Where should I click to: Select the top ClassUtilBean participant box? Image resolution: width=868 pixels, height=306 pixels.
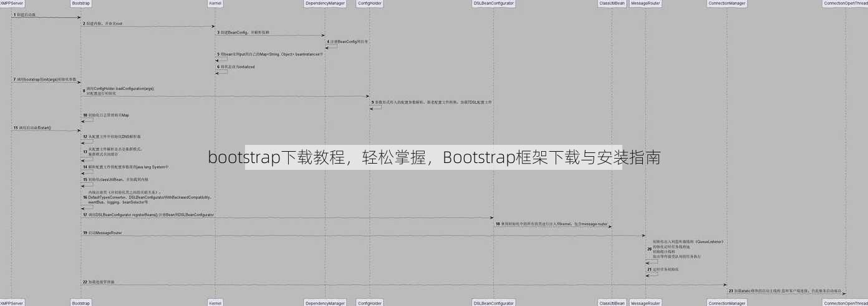[x=612, y=3]
